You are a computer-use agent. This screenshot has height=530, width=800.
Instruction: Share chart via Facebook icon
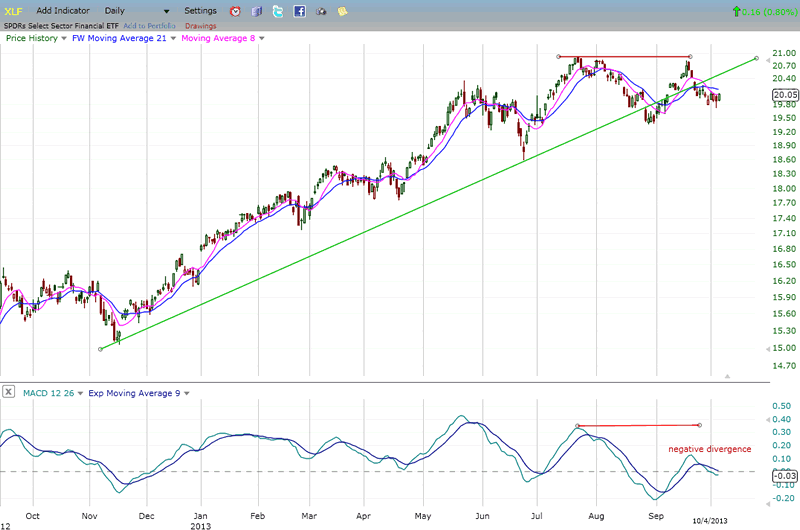[300, 11]
